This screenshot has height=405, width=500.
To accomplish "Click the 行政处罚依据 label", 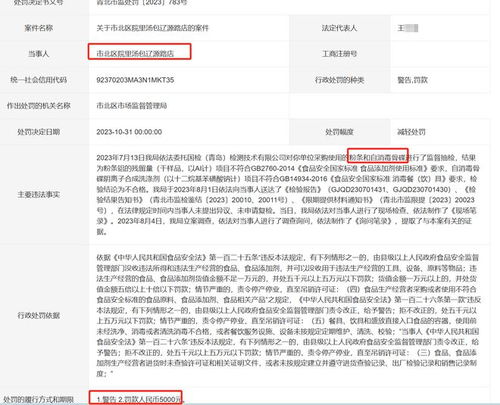I will pos(38,315).
